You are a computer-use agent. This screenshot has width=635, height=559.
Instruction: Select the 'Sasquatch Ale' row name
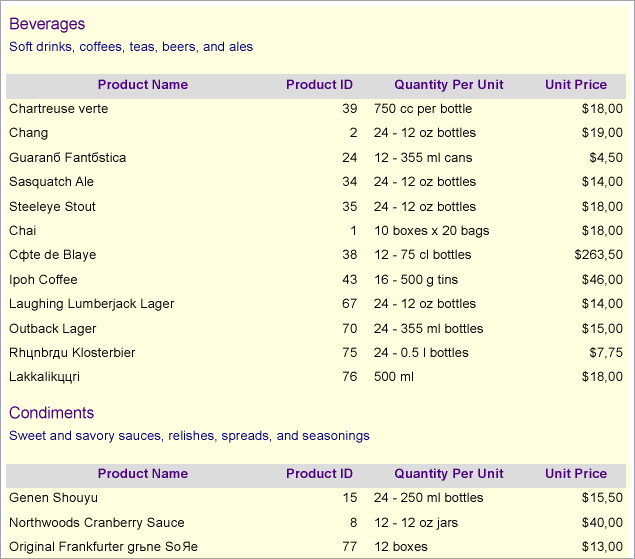pyautogui.click(x=51, y=182)
